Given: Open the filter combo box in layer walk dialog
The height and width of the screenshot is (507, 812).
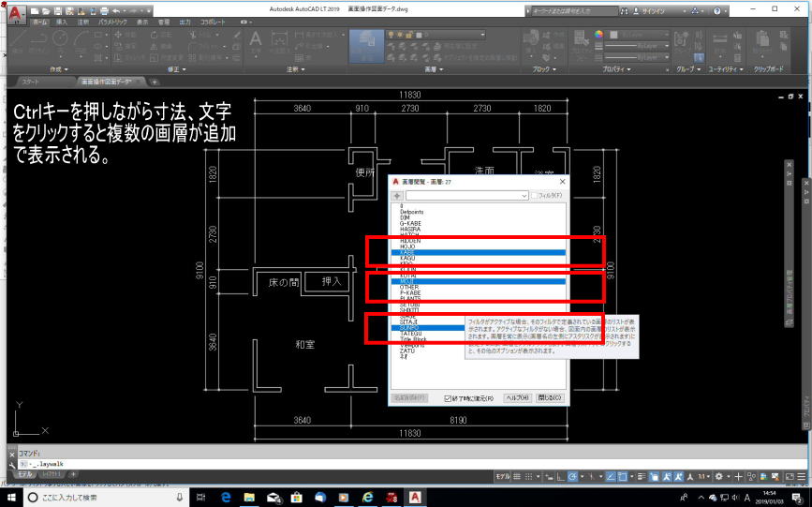Looking at the screenshot, I should point(466,196).
